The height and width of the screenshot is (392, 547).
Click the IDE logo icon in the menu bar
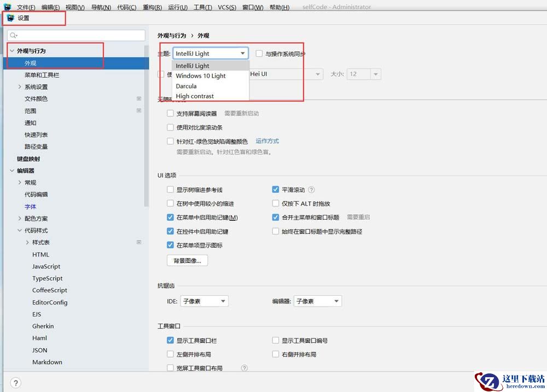pyautogui.click(x=7, y=7)
